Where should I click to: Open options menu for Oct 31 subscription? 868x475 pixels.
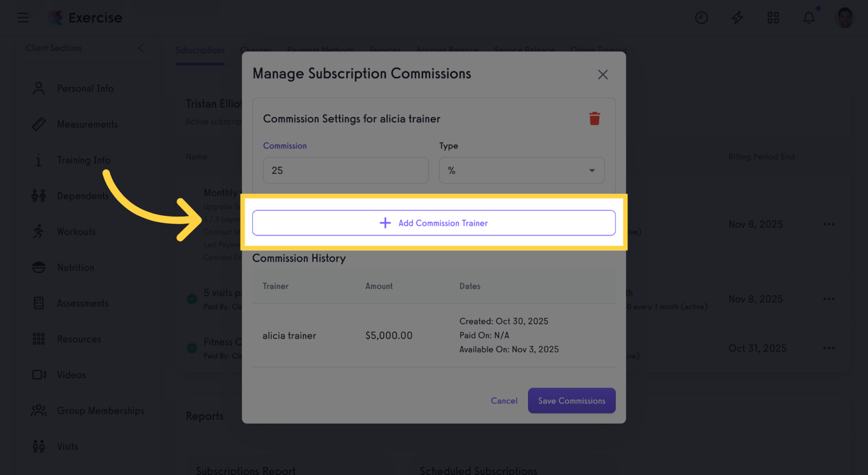pyautogui.click(x=829, y=348)
